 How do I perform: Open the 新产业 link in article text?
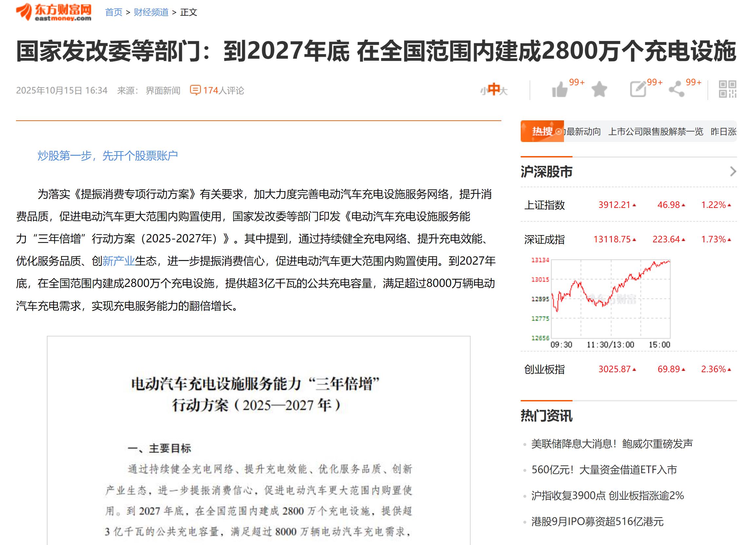pos(118,261)
